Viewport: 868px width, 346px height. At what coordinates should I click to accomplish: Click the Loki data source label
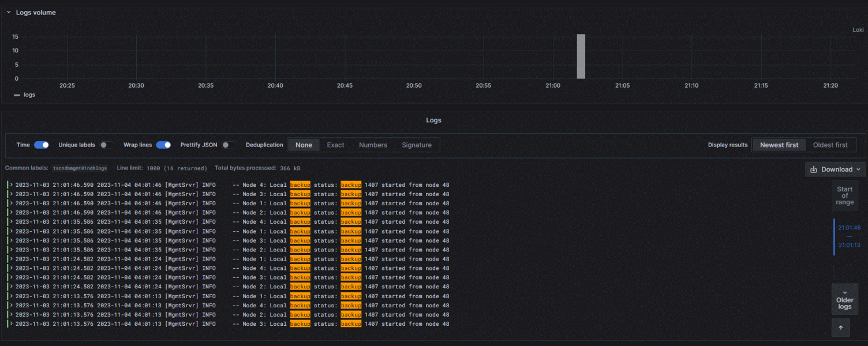pyautogui.click(x=857, y=29)
